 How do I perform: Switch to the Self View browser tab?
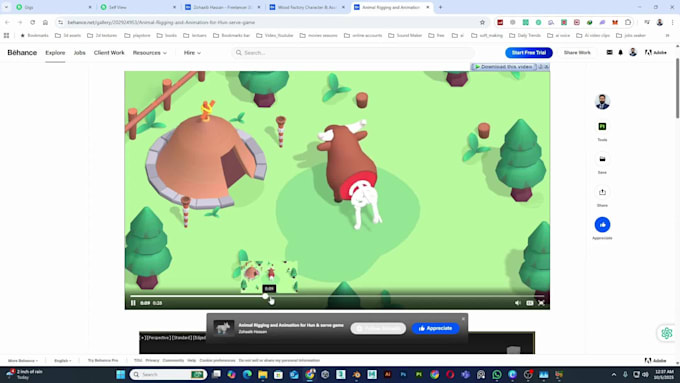(137, 7)
